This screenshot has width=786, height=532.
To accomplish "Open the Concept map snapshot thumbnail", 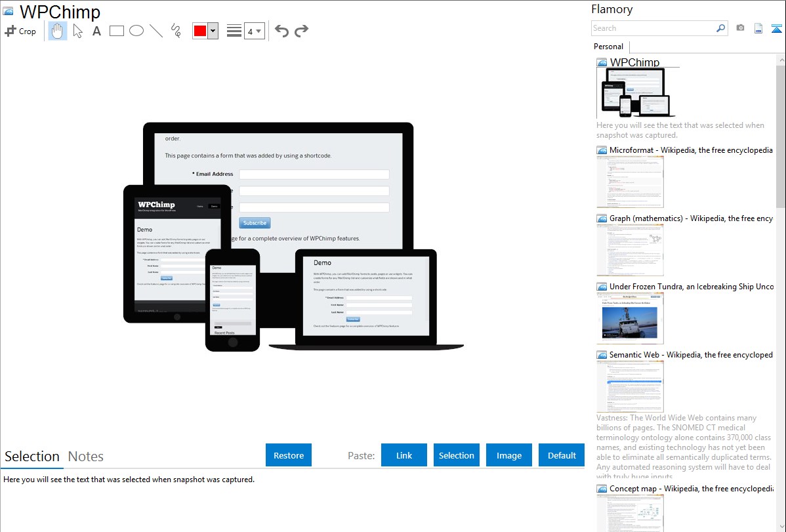I will [x=630, y=514].
